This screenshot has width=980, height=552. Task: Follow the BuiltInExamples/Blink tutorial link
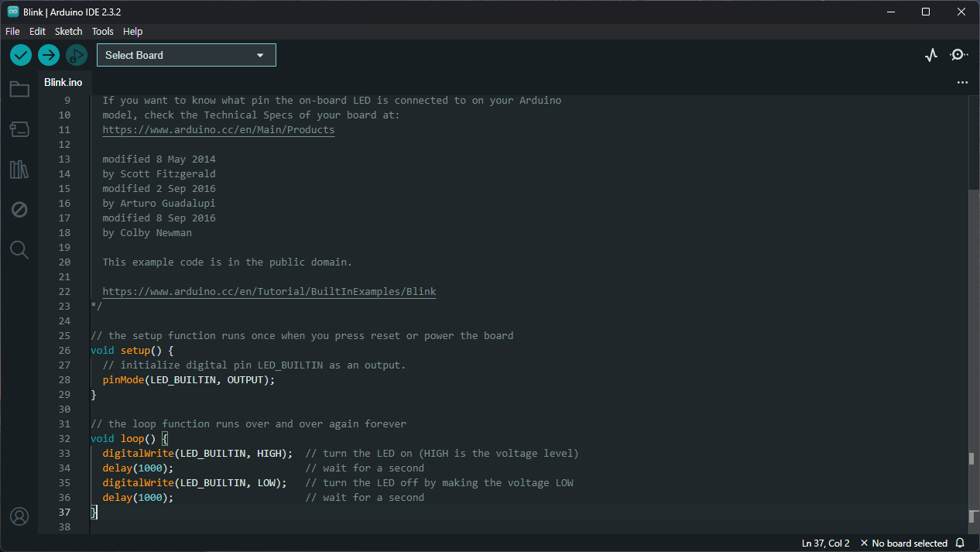(x=269, y=292)
